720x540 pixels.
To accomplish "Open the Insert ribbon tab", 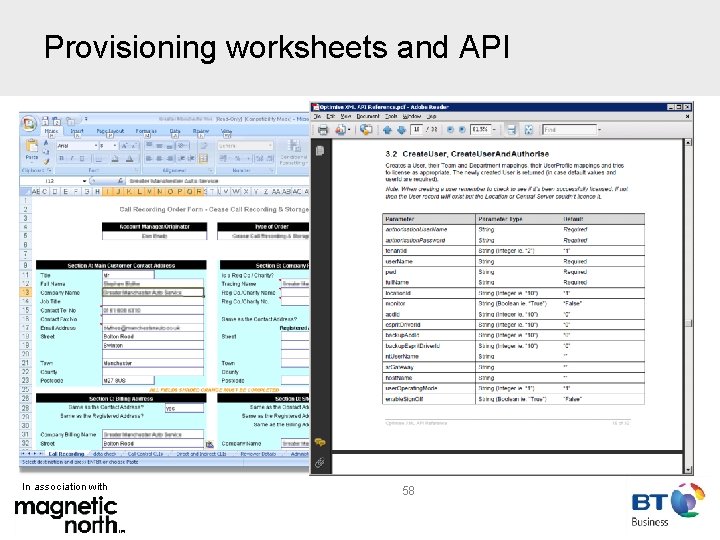I will pos(77,131).
